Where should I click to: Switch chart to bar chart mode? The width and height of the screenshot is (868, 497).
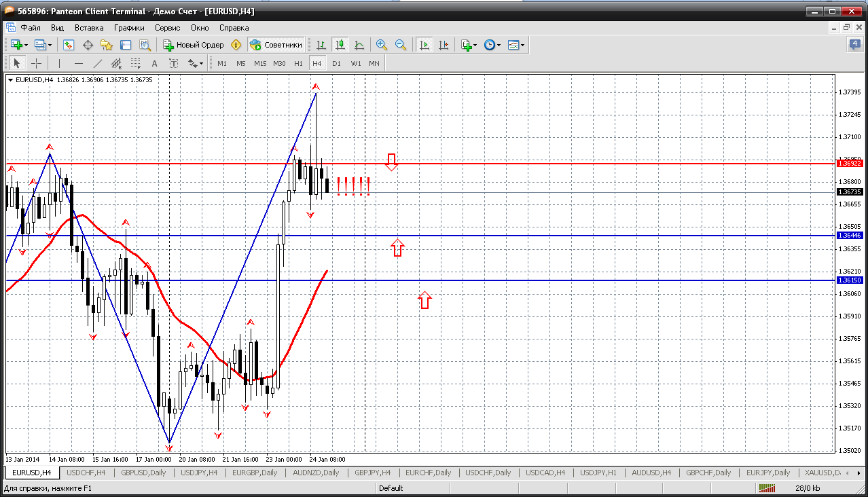(321, 45)
